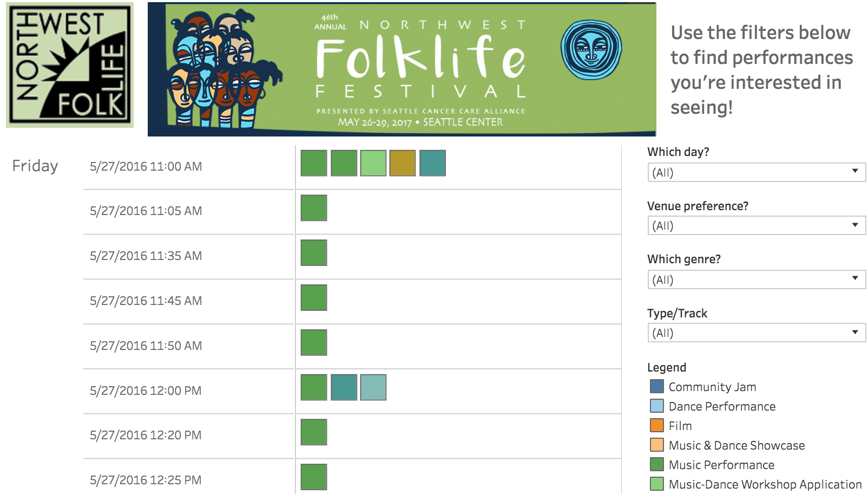Image resolution: width=868 pixels, height=494 pixels.
Task: Click the Friday day header label
Action: tap(35, 166)
